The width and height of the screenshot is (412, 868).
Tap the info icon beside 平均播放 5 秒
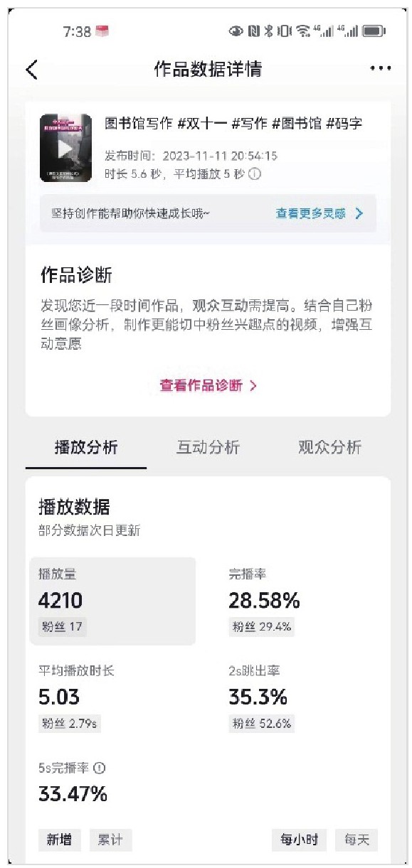click(x=254, y=173)
